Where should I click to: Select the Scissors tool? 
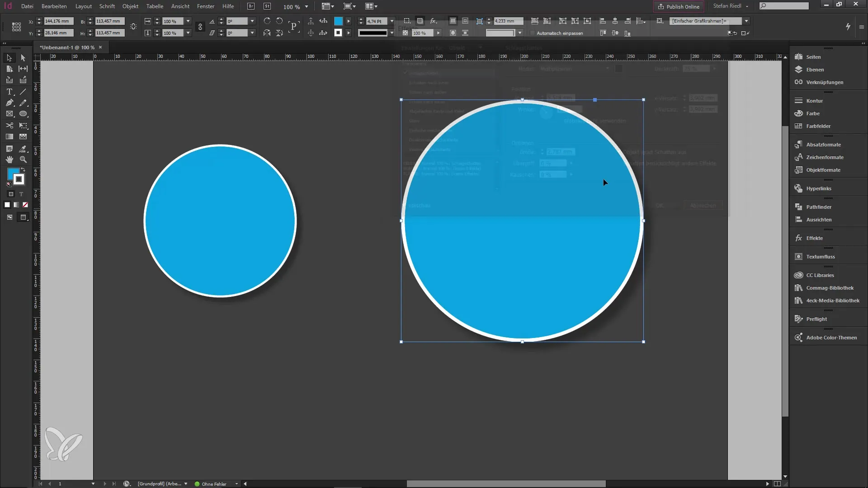[9, 125]
